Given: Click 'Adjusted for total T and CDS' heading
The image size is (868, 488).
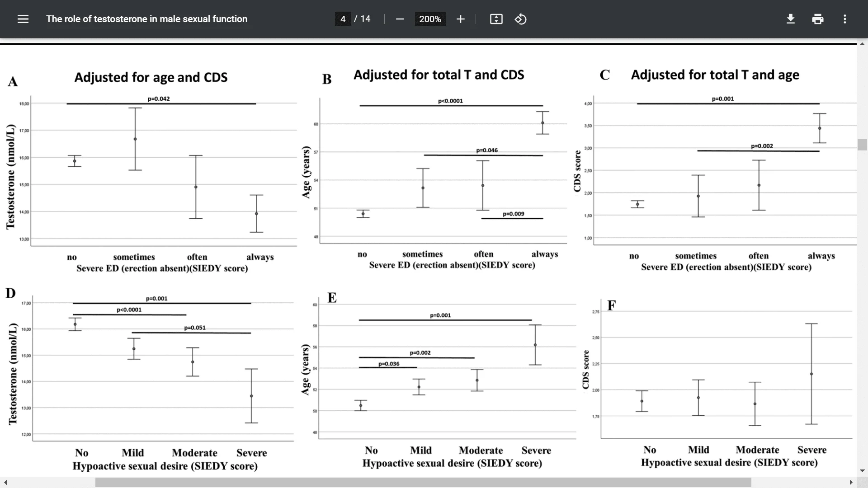Looking at the screenshot, I should pyautogui.click(x=439, y=75).
